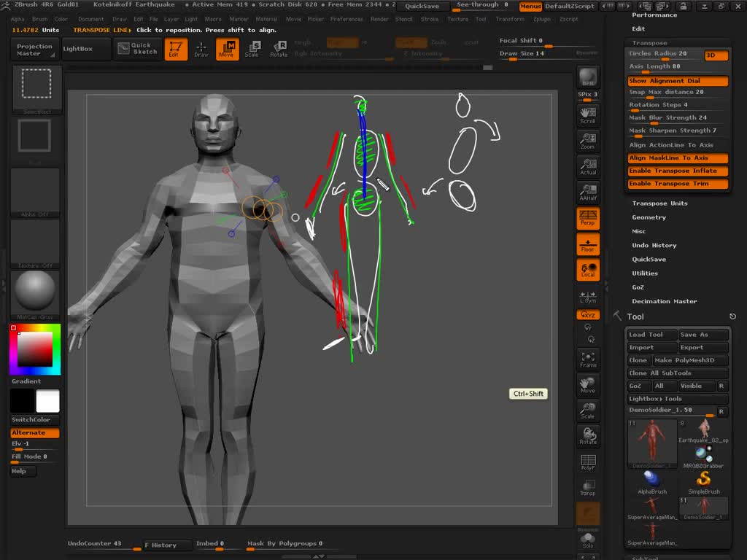This screenshot has height=560, width=747.
Task: Open the Brush menu
Action: 39,19
